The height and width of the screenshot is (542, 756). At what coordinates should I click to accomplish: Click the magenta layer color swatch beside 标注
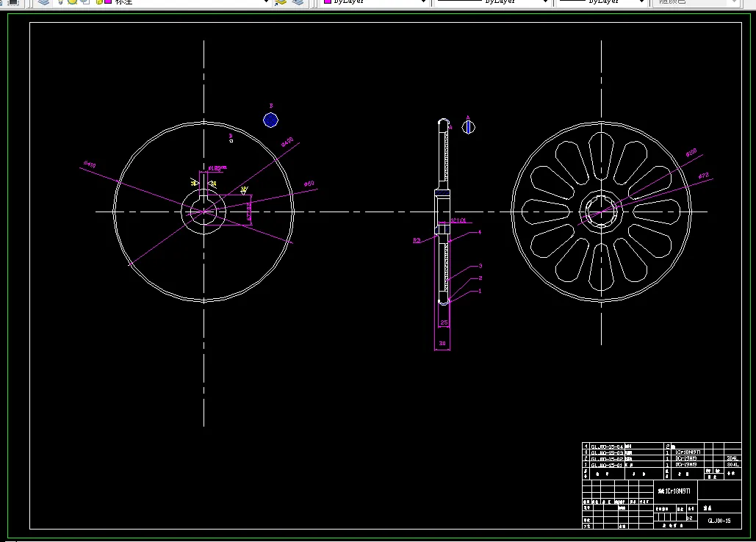(x=109, y=2)
